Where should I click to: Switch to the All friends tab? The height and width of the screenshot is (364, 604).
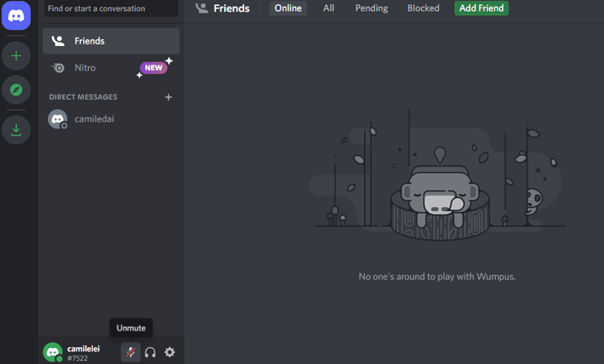(329, 8)
